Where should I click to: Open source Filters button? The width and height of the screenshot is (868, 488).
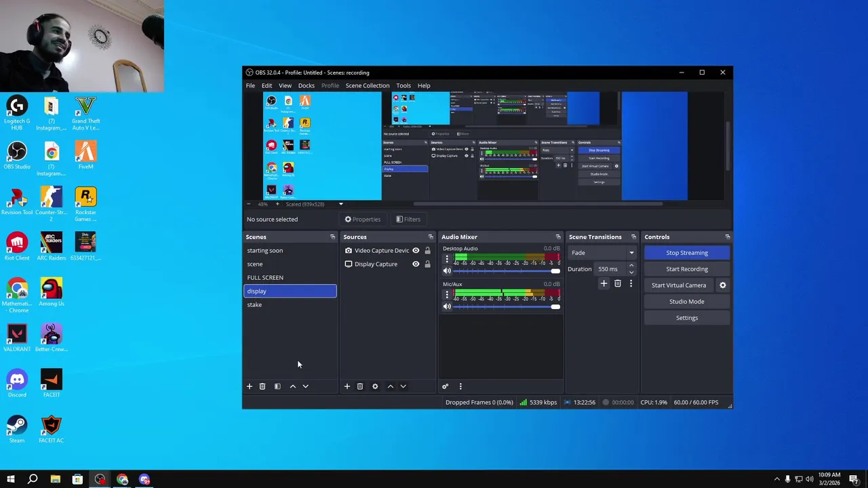[x=408, y=220]
